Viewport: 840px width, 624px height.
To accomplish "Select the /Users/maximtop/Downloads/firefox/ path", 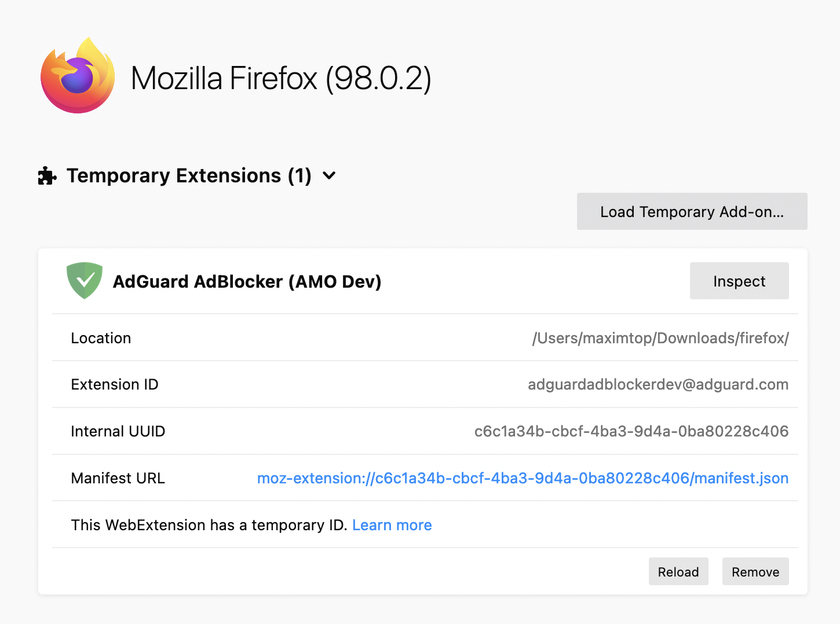I will tap(660, 338).
